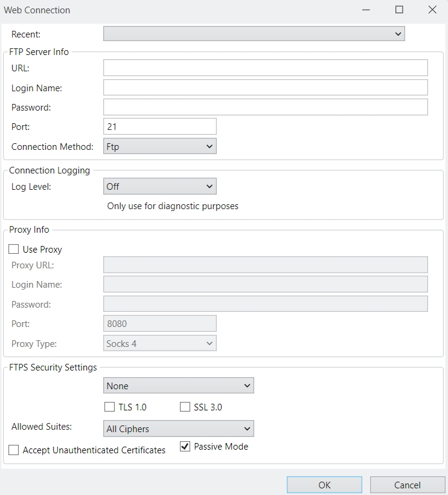Image resolution: width=448 pixels, height=495 pixels.
Task: Toggle Accept Unauthenticated Certificates checkbox
Action: tap(14, 450)
